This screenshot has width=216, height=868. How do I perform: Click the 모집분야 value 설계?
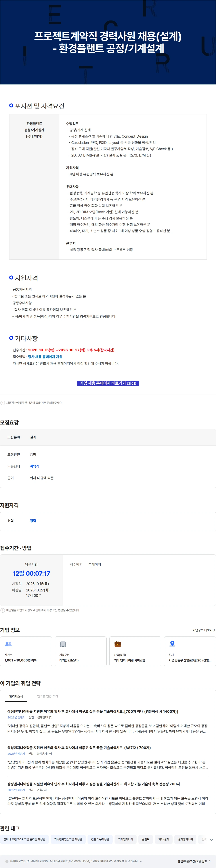pos(33,437)
